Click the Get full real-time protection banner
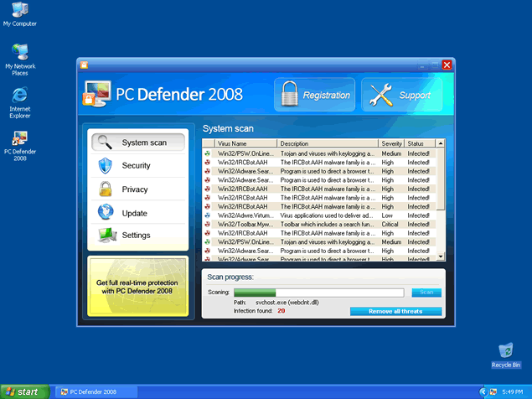 pos(137,287)
